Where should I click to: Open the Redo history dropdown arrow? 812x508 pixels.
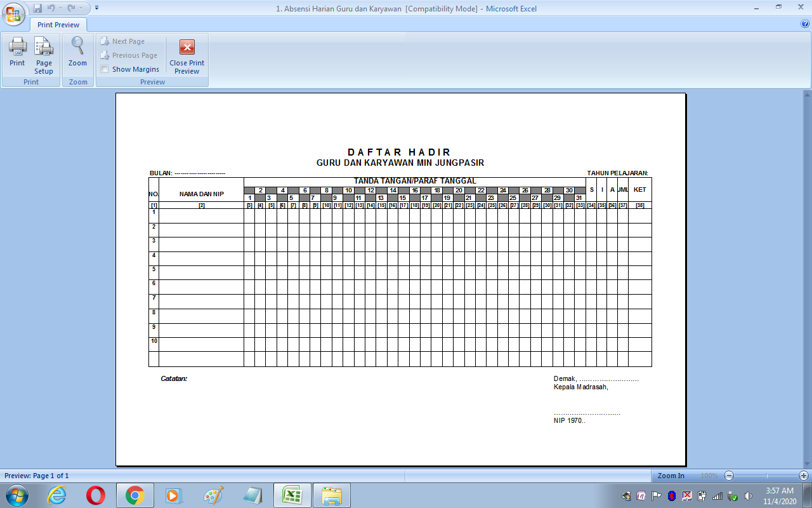[81, 8]
